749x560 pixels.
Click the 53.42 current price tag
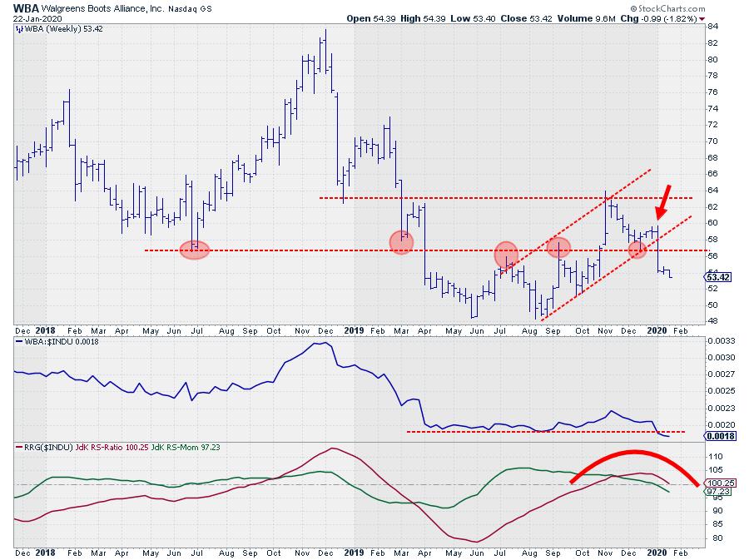[717, 277]
